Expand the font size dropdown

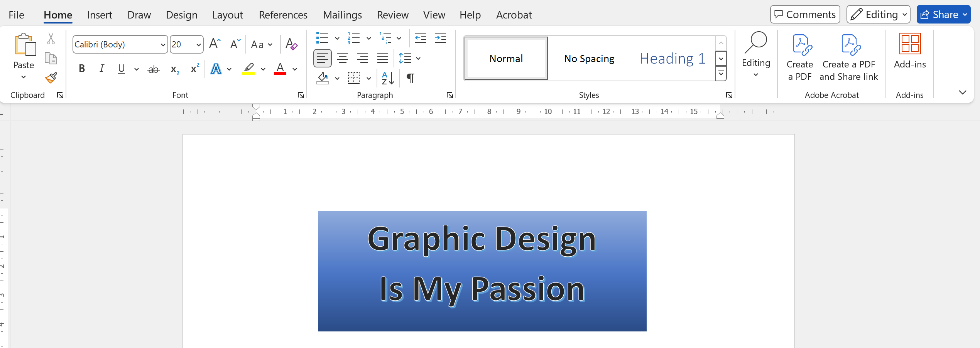point(198,45)
